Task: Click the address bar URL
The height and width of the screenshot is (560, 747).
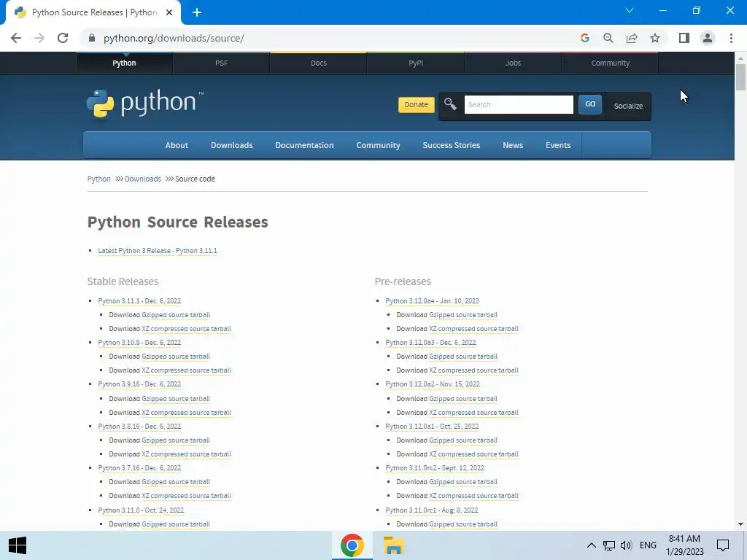Action: [174, 38]
